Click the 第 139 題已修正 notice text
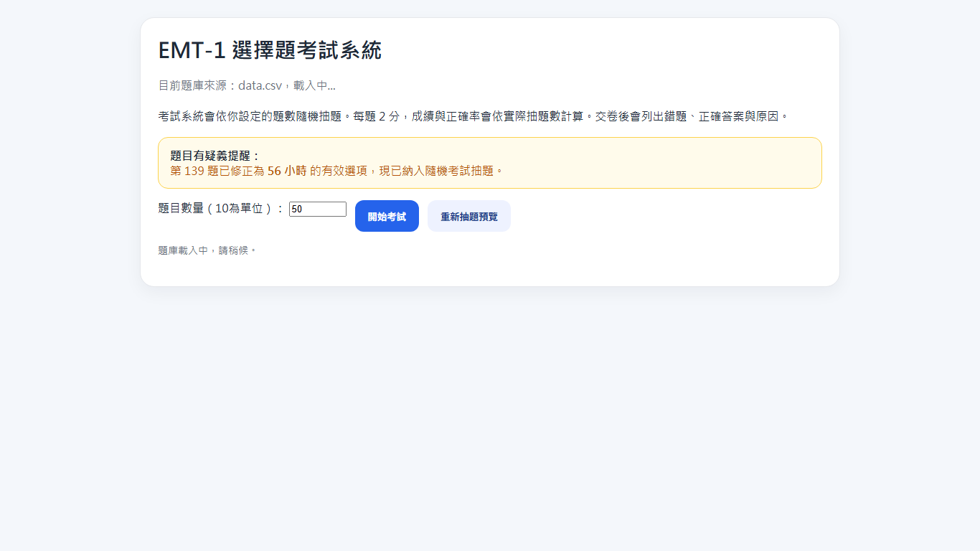The width and height of the screenshot is (980, 551). [336, 171]
